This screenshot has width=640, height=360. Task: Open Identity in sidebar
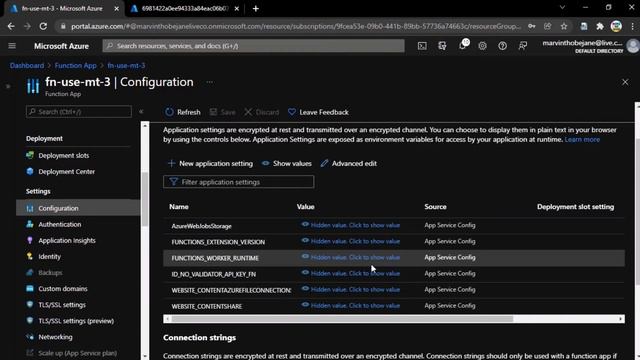tap(49, 256)
